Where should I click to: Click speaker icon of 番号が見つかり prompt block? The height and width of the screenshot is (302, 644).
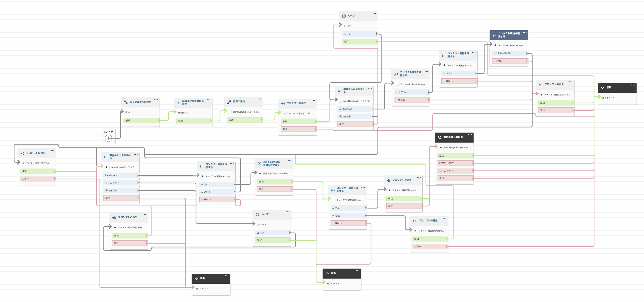point(388,180)
